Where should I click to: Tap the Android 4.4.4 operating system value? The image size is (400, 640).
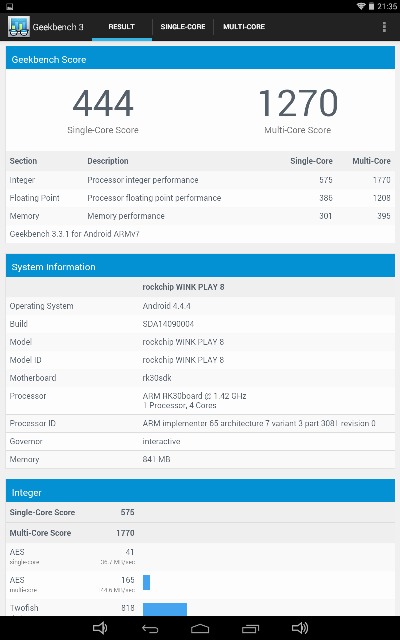(167, 306)
